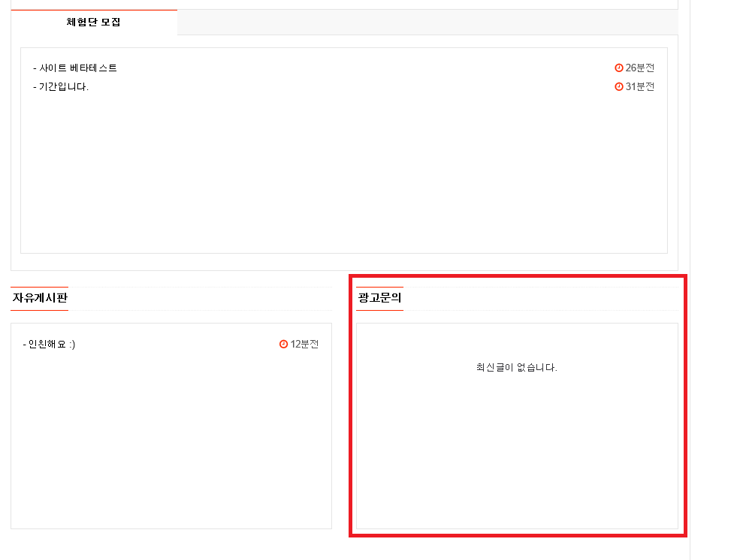Click the 12분전 timestamp
The height and width of the screenshot is (560, 734).
[304, 345]
